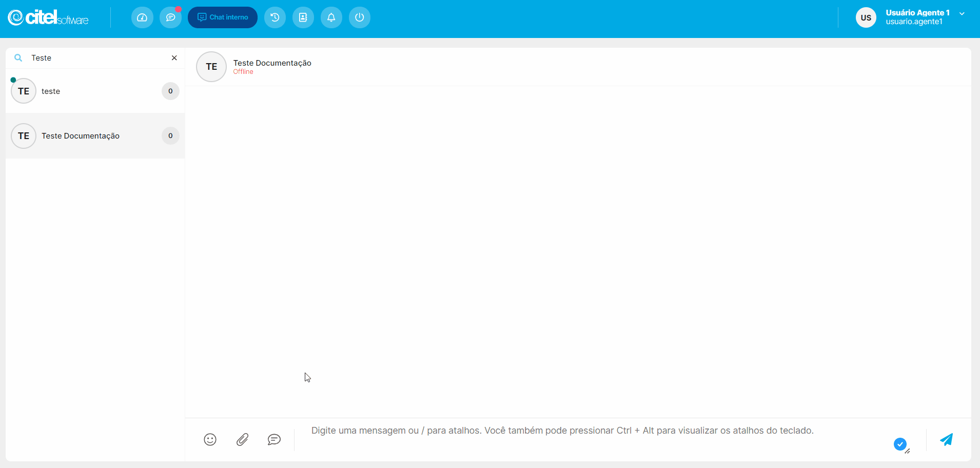Click the Teste Documentação chat header name
The image size is (980, 468).
point(272,63)
